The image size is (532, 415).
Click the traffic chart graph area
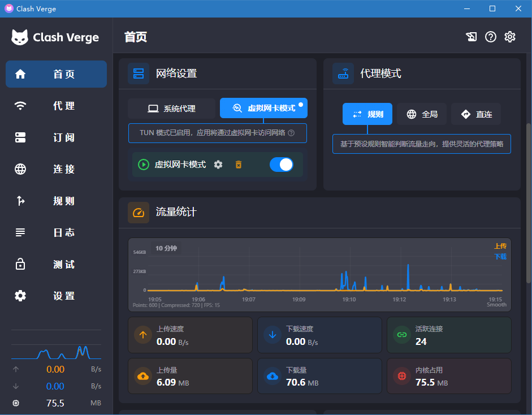click(x=319, y=275)
